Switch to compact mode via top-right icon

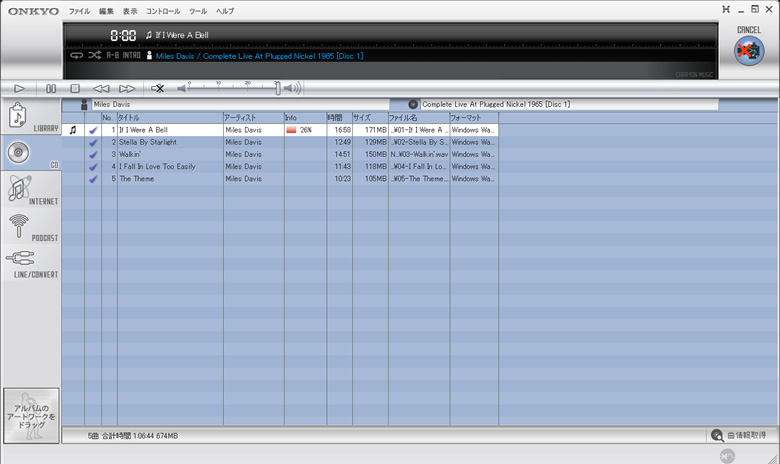[x=726, y=9]
